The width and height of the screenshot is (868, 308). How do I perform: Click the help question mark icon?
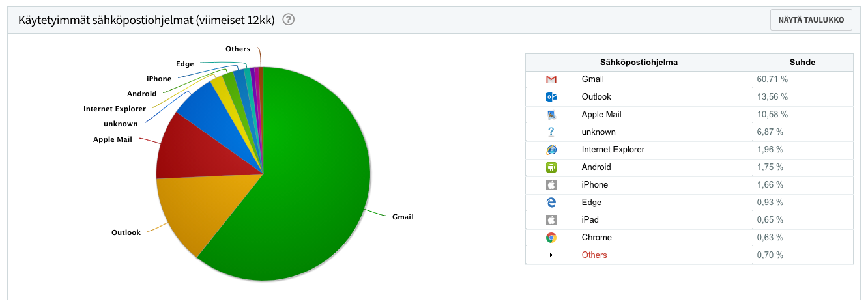(289, 20)
